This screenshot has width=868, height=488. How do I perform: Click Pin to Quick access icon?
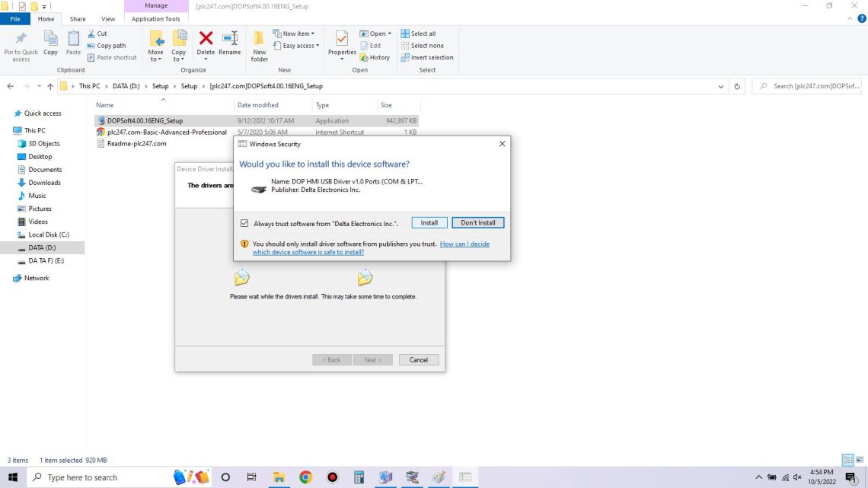pyautogui.click(x=21, y=38)
